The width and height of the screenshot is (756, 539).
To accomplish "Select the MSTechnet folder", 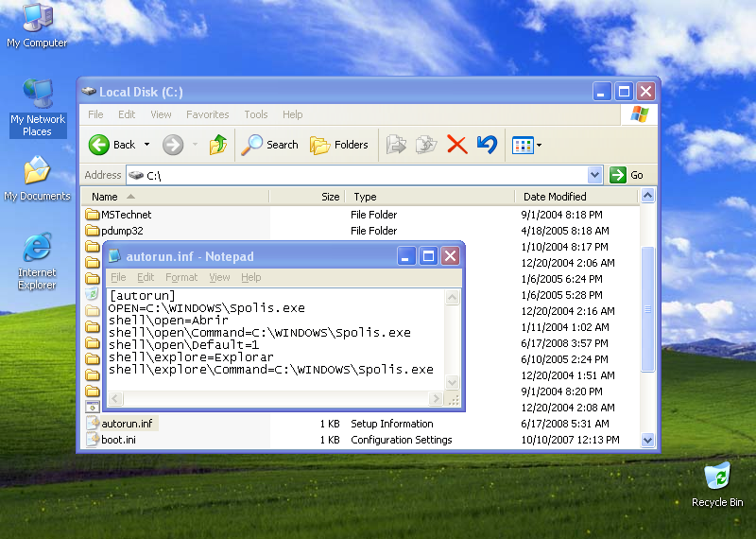I will tap(118, 215).
